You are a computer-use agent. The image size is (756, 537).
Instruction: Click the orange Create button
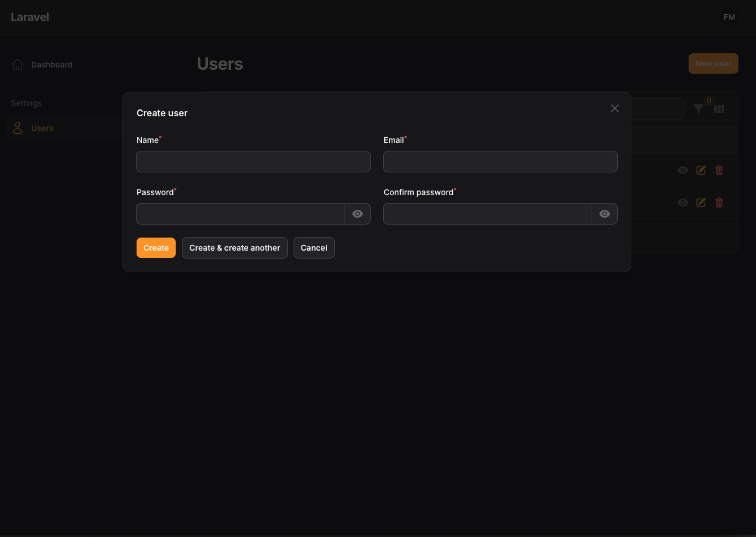click(156, 248)
